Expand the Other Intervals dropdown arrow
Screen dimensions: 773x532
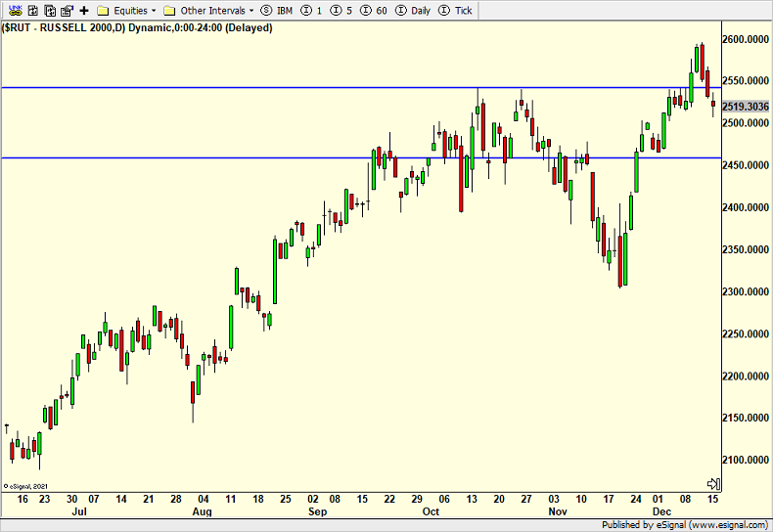(251, 11)
